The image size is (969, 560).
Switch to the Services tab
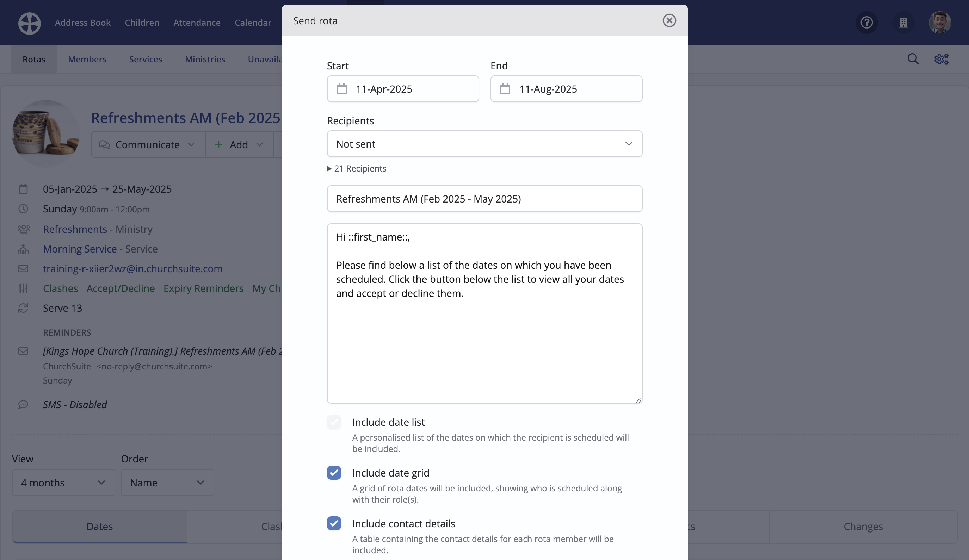[146, 59]
